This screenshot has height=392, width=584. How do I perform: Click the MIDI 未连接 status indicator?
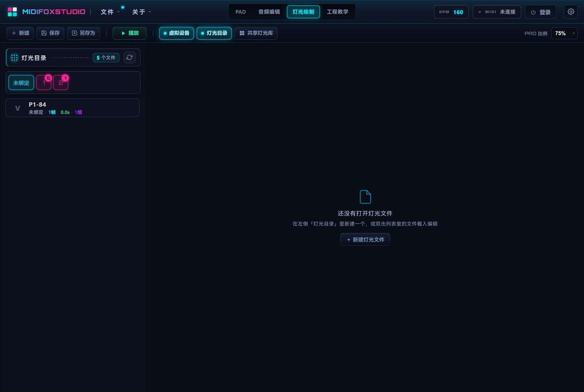coord(497,12)
